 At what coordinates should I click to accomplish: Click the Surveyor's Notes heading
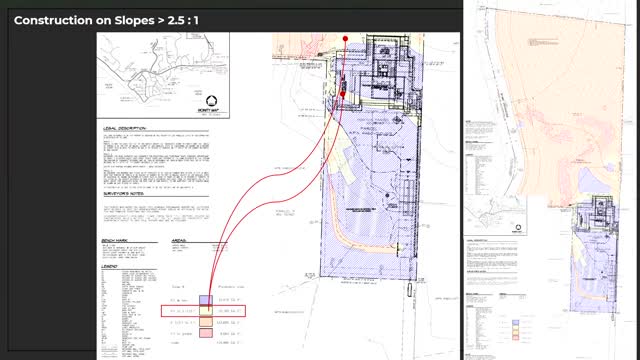(123, 194)
